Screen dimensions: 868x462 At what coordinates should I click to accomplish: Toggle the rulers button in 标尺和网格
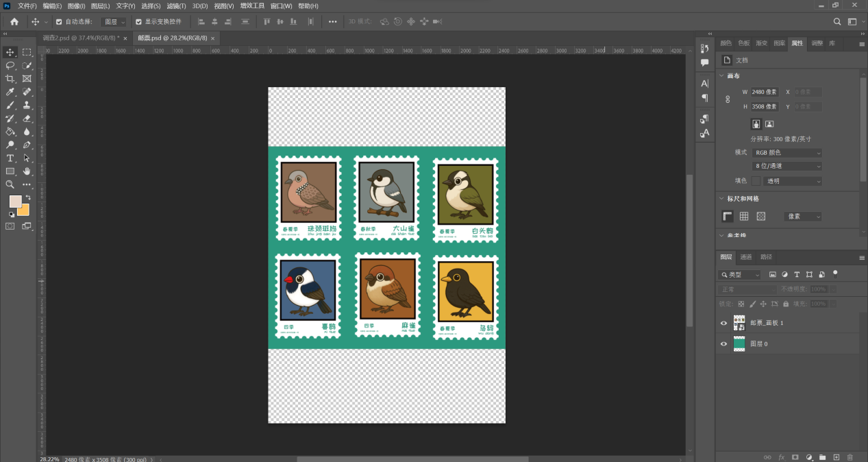pyautogui.click(x=728, y=216)
